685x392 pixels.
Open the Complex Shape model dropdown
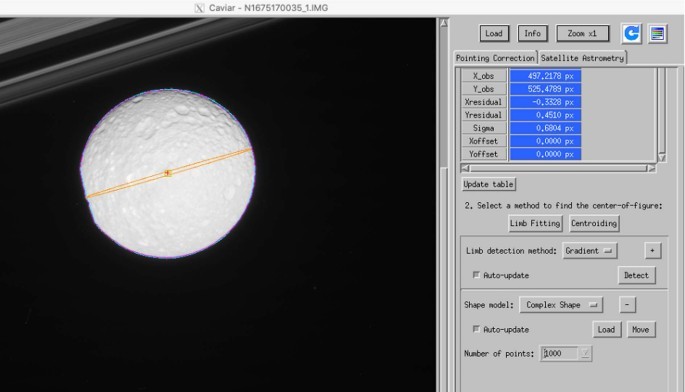coord(561,305)
